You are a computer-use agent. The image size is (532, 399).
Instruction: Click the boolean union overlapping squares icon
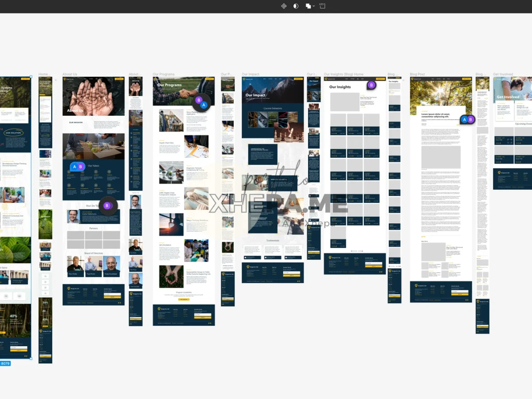click(x=308, y=6)
